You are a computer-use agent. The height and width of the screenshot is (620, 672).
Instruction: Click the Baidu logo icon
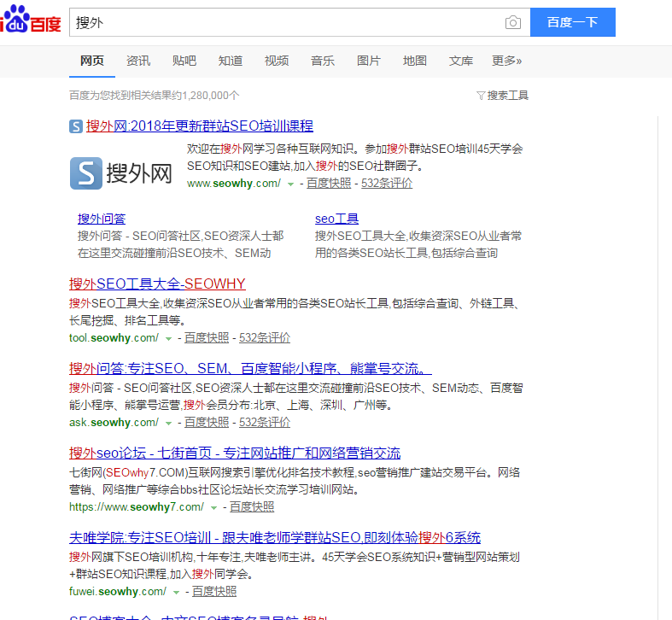pyautogui.click(x=31, y=22)
